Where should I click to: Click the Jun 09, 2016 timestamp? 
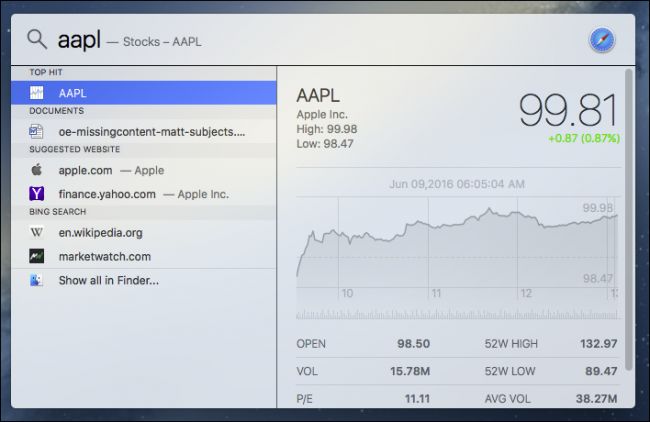[457, 184]
